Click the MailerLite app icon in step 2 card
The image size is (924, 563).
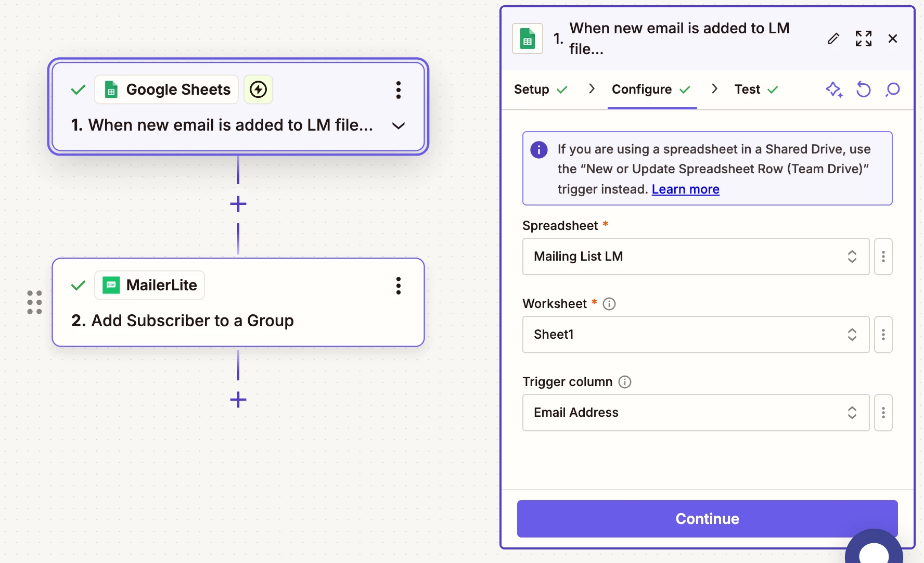(111, 285)
